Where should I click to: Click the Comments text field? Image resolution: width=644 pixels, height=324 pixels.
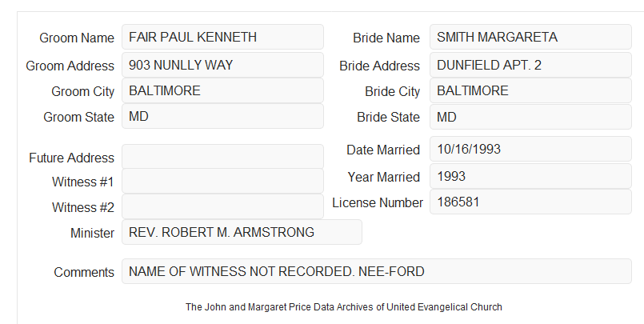pos(377,271)
